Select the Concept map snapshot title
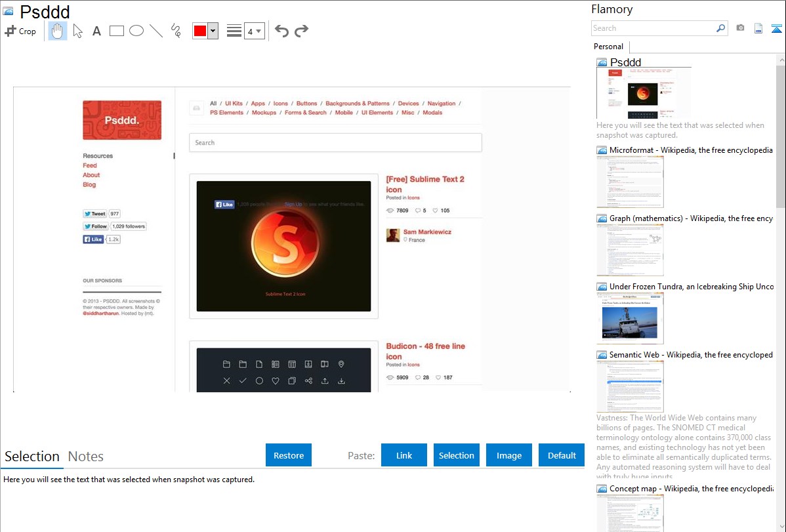The height and width of the screenshot is (532, 786). click(x=692, y=489)
